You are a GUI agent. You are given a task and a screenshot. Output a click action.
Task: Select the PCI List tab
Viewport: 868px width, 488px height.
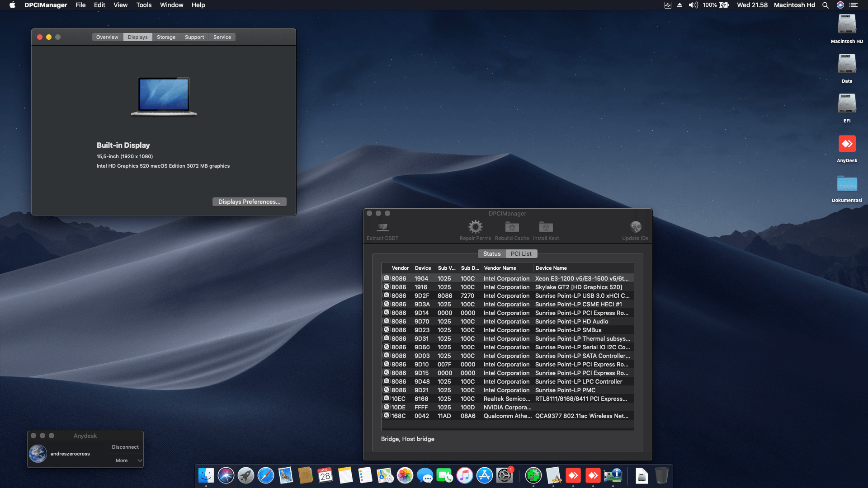(521, 254)
